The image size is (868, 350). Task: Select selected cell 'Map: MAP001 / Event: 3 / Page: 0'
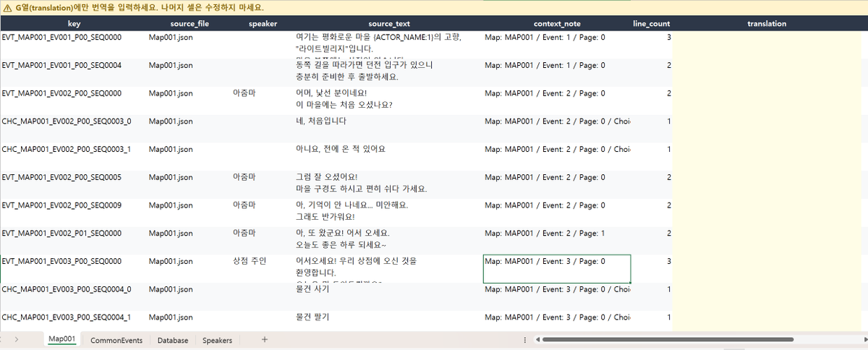click(557, 269)
